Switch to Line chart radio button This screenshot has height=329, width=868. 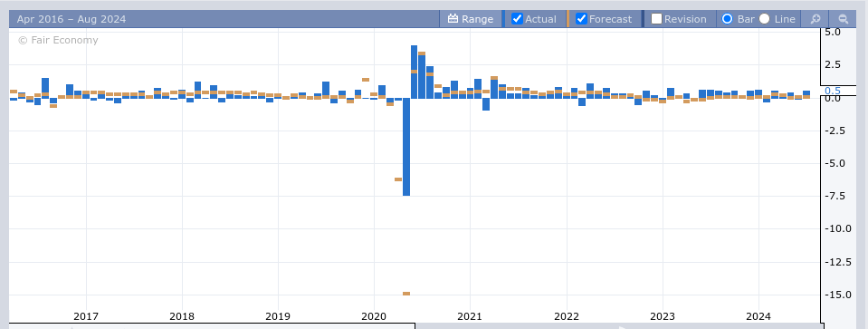pos(765,19)
